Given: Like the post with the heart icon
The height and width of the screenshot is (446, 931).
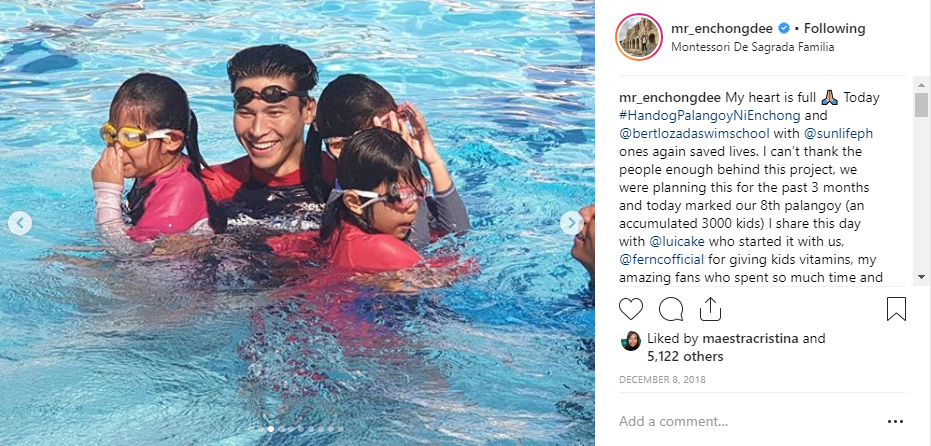Looking at the screenshot, I should [631, 309].
